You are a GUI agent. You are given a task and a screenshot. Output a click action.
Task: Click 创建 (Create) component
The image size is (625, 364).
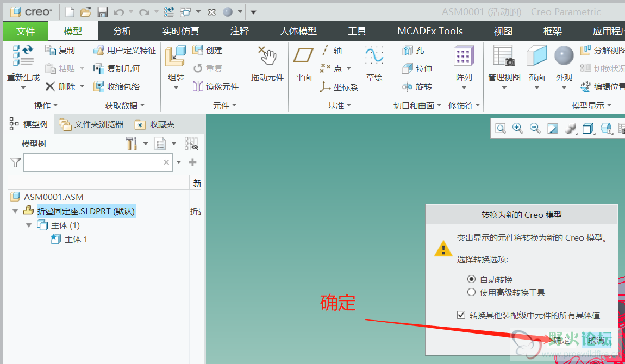(208, 50)
